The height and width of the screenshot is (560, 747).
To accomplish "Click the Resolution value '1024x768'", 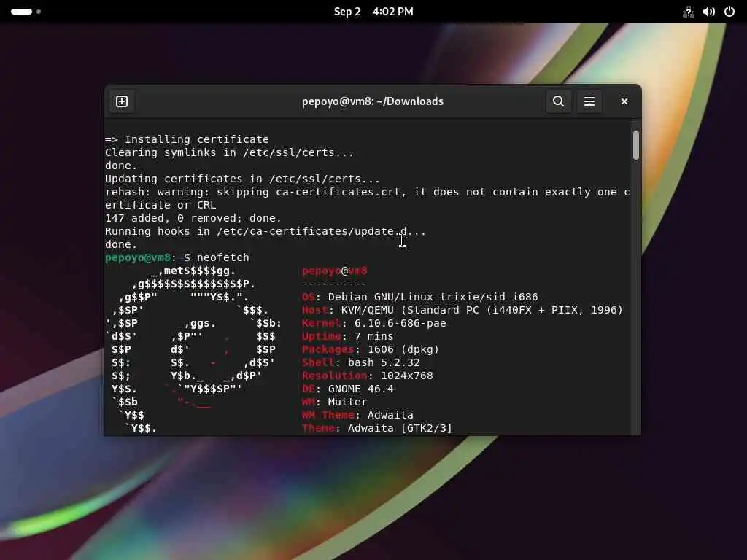I will click(x=407, y=376).
